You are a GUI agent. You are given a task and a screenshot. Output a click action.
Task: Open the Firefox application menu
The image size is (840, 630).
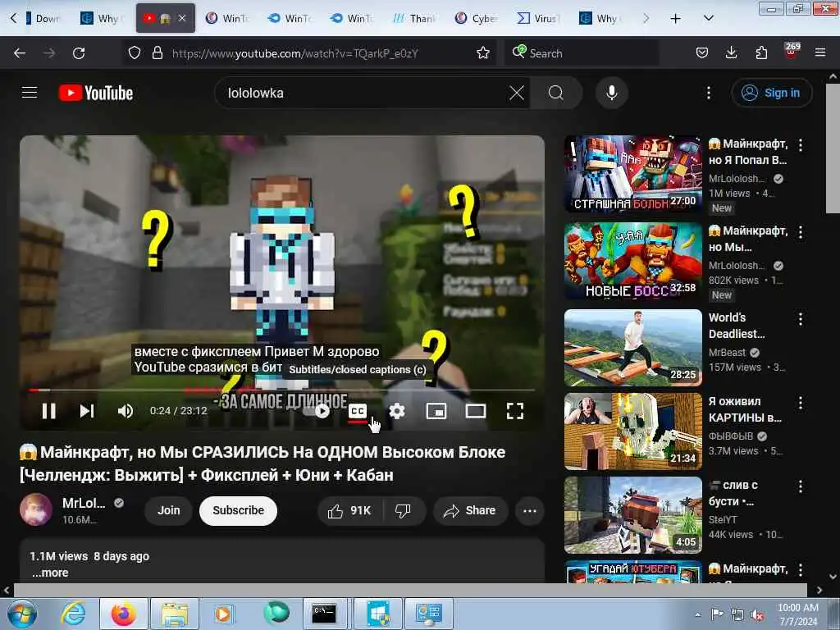click(819, 53)
